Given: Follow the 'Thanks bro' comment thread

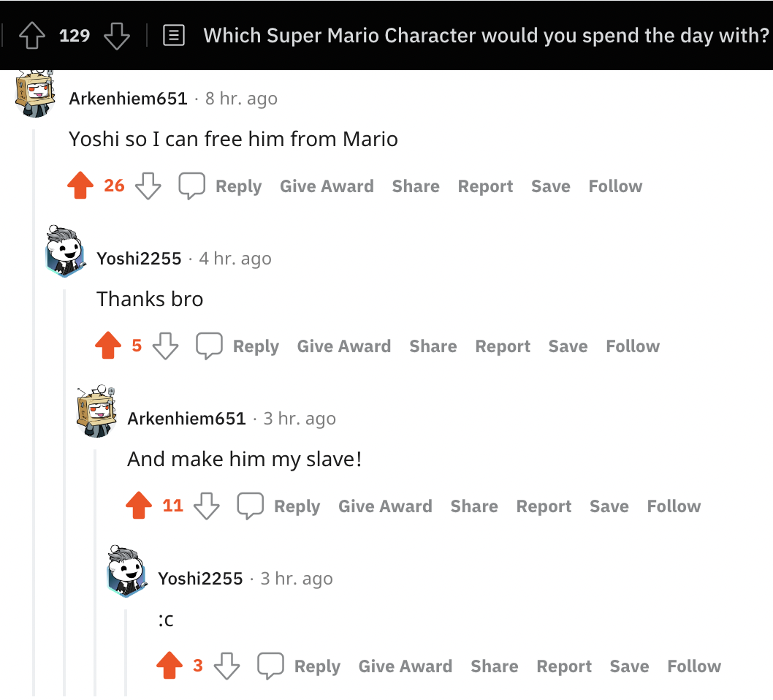Looking at the screenshot, I should pos(632,346).
